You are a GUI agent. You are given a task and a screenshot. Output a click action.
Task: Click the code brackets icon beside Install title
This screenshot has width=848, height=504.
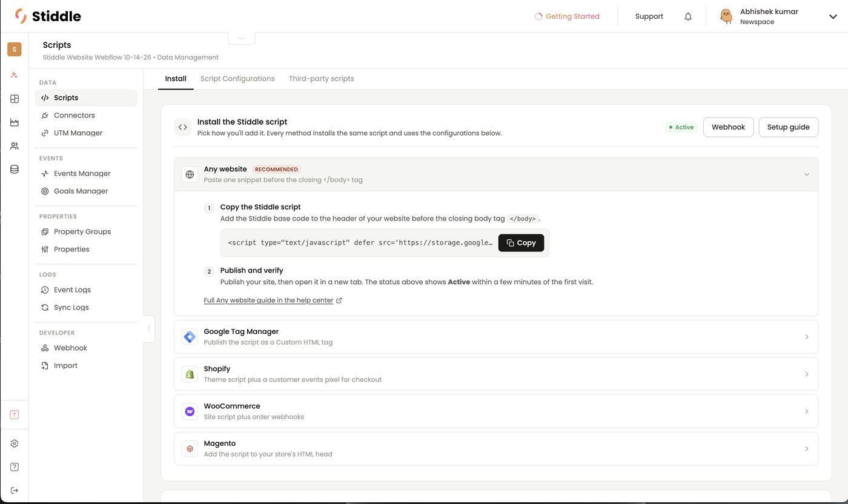pos(182,127)
